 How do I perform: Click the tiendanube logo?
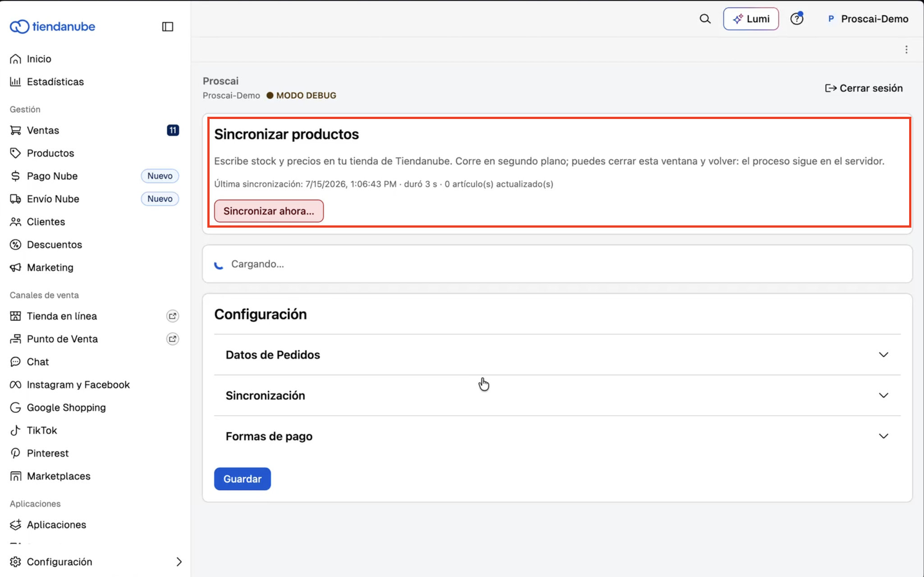pos(52,27)
